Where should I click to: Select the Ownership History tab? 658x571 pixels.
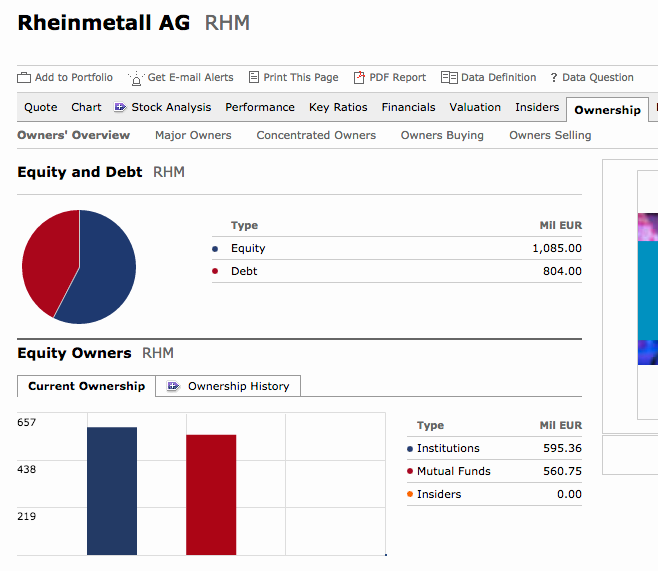pos(228,386)
